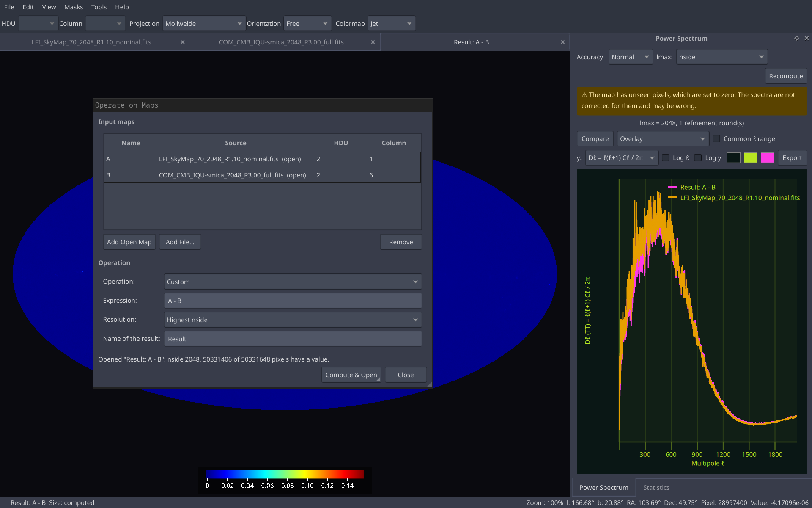Image resolution: width=812 pixels, height=508 pixels.
Task: Click the Recompute button
Action: [786, 76]
